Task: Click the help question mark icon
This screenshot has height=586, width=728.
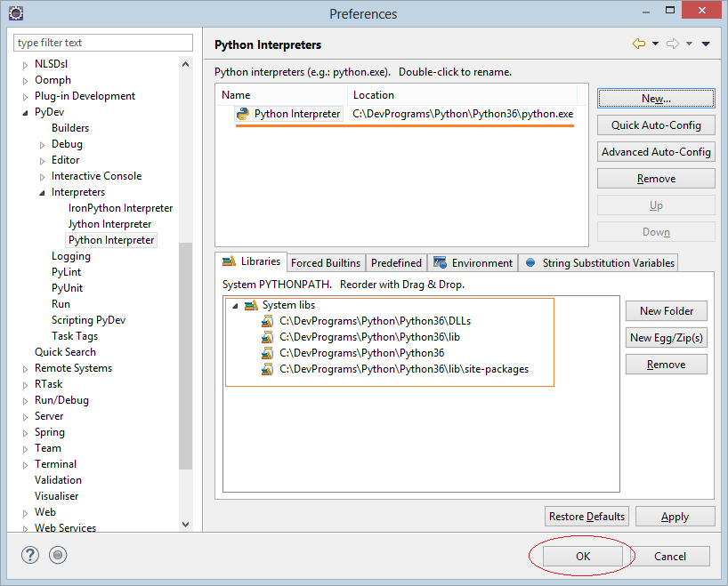Action: tap(30, 555)
